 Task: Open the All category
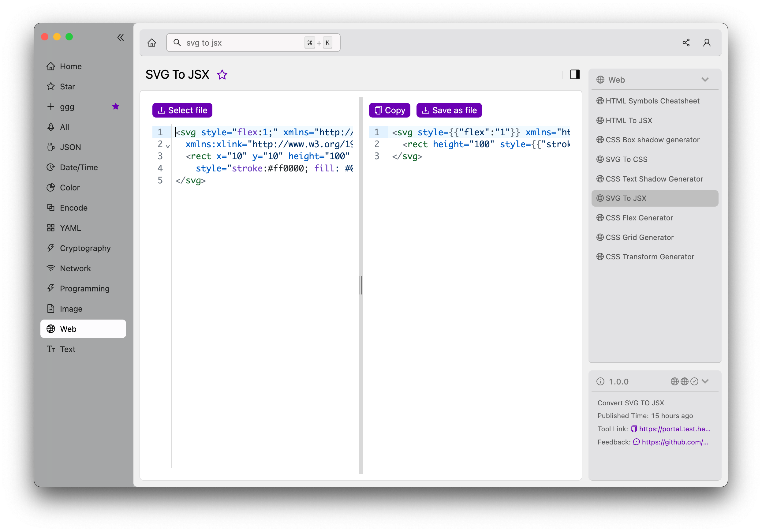(83, 127)
